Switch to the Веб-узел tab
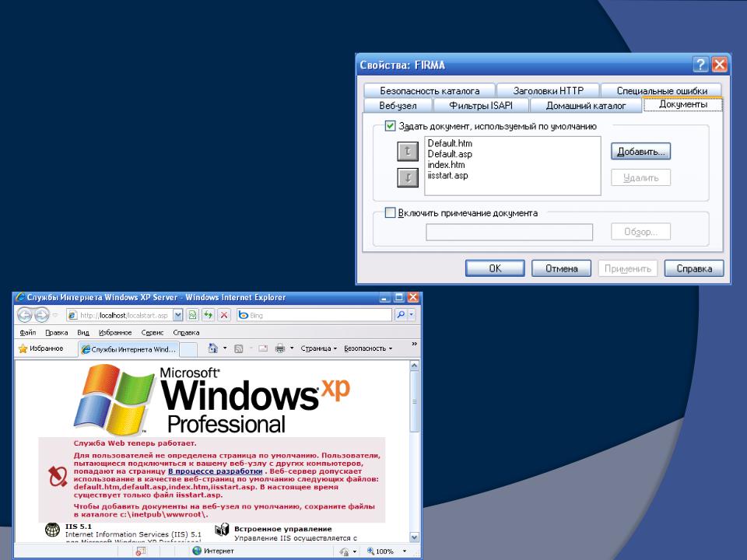Viewport: 747px width, 560px height. pyautogui.click(x=398, y=106)
